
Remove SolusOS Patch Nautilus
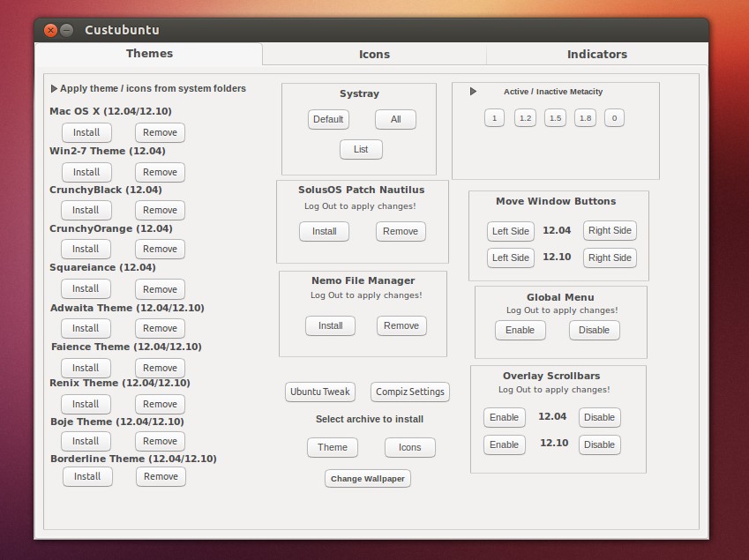(401, 231)
